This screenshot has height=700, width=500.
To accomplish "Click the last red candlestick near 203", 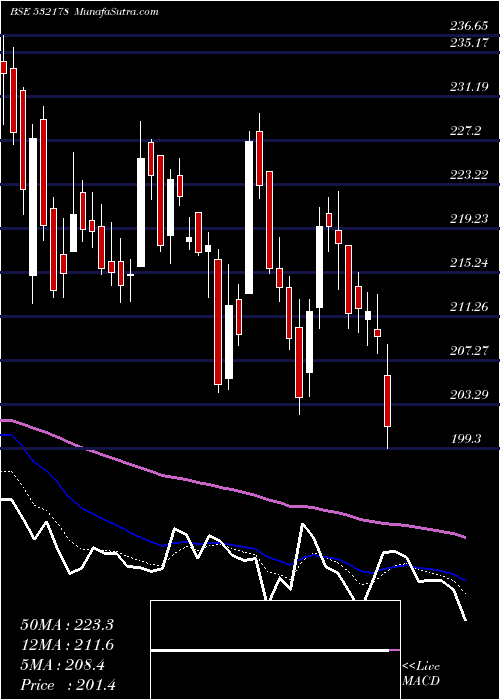I will tap(388, 401).
